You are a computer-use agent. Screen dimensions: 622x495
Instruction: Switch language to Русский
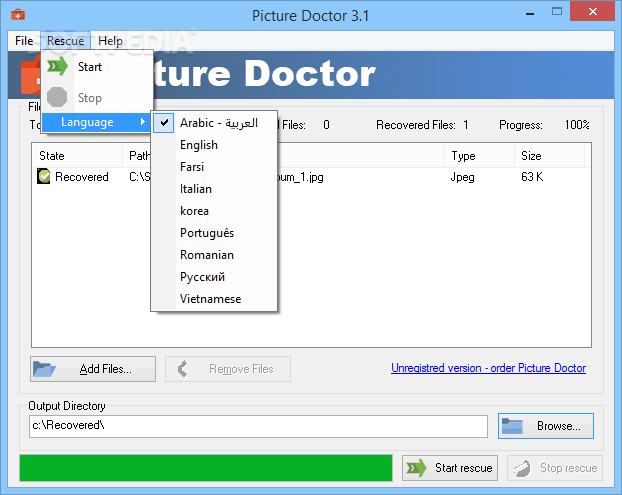(x=214, y=277)
